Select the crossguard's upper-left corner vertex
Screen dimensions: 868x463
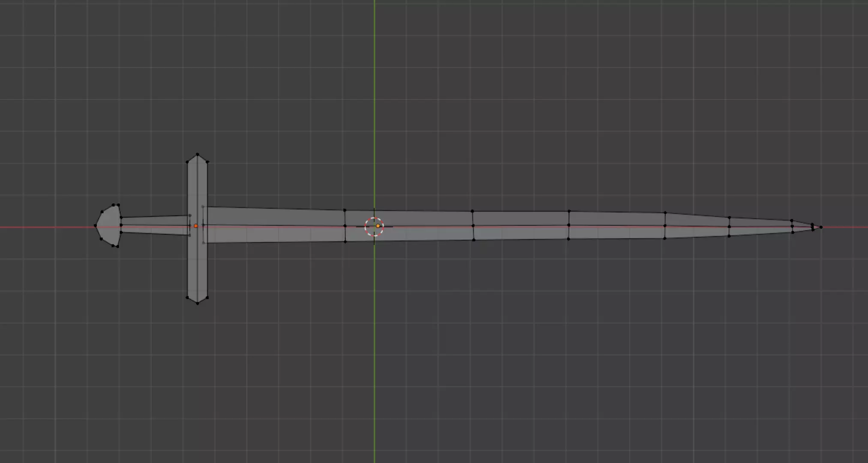[x=187, y=162]
